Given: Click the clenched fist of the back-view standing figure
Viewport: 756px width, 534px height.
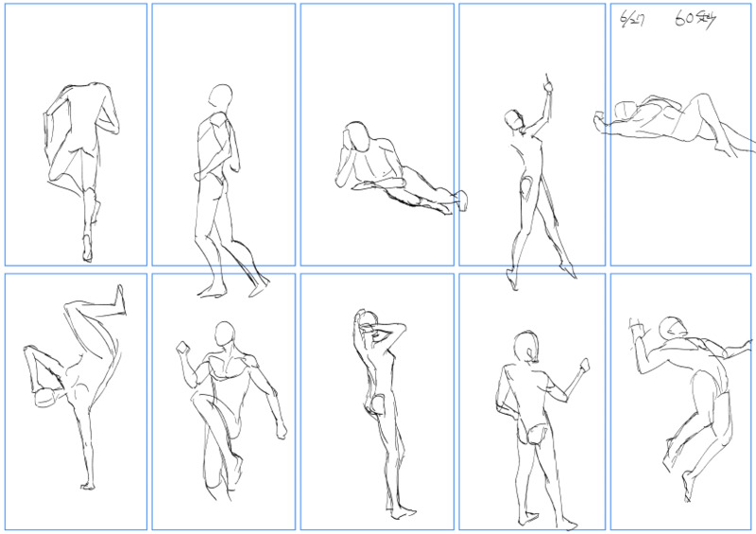Looking at the screenshot, I should (583, 365).
